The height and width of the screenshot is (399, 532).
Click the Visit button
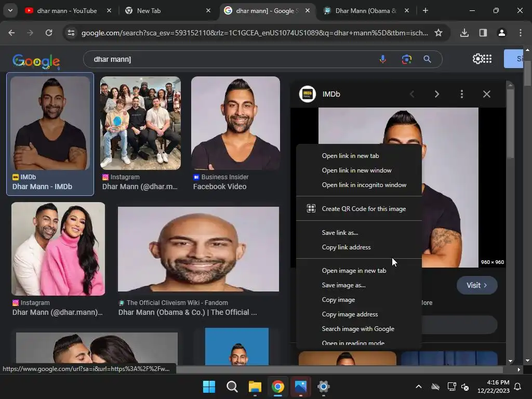[x=477, y=285]
